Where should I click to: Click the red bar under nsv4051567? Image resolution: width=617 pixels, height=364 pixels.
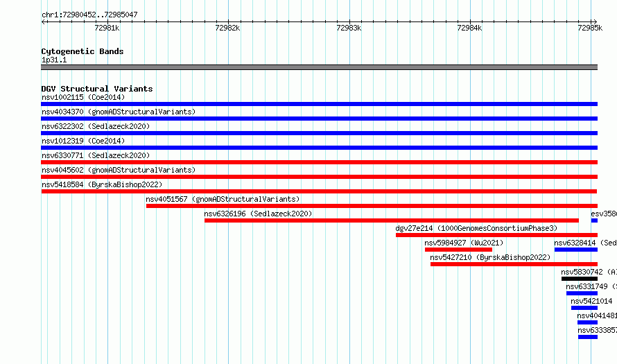tap(372, 206)
